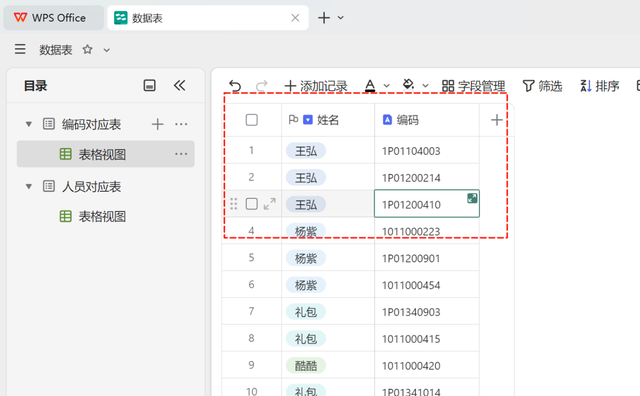The width and height of the screenshot is (640, 396).
Task: Click the font color A icon
Action: 370,86
